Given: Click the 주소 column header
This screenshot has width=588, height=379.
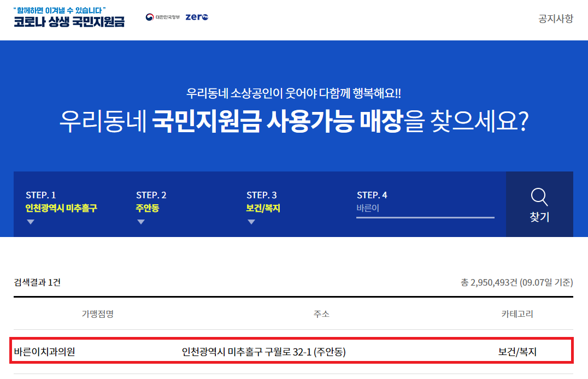Looking at the screenshot, I should click(x=321, y=314).
